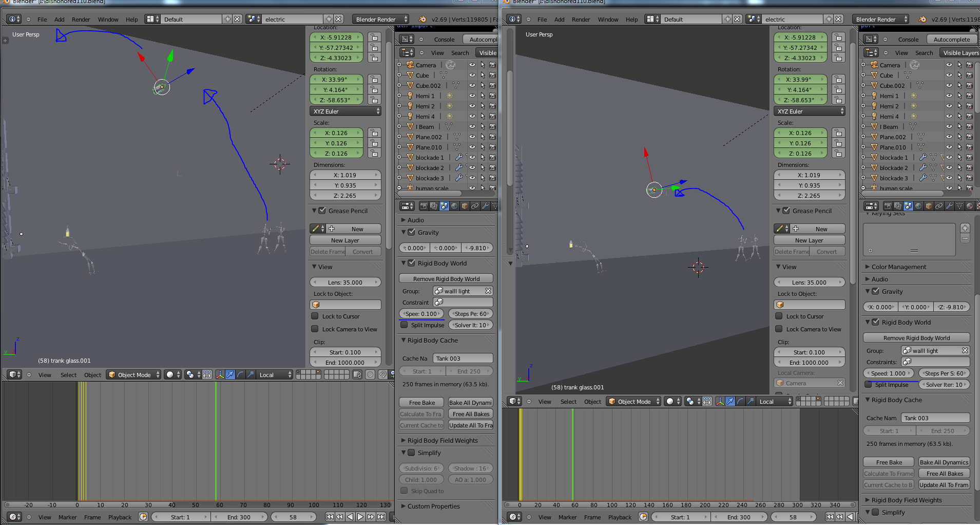Enable rotate manipulator in right window viewport
Screen dimensions: 980x525
[740, 401]
